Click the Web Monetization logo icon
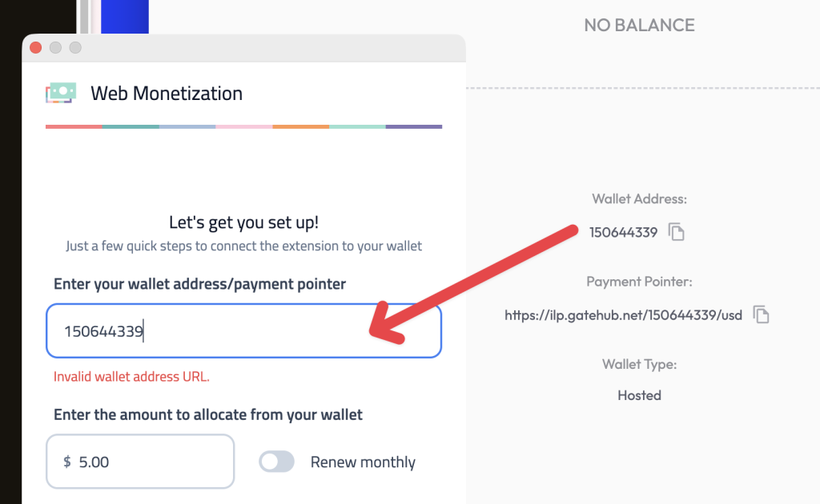This screenshot has height=504, width=820. tap(61, 93)
